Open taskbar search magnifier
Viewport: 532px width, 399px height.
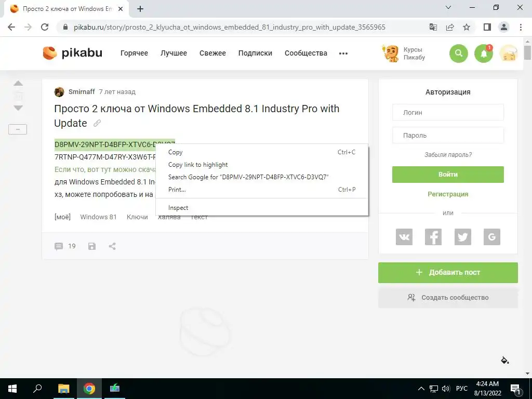pos(37,389)
